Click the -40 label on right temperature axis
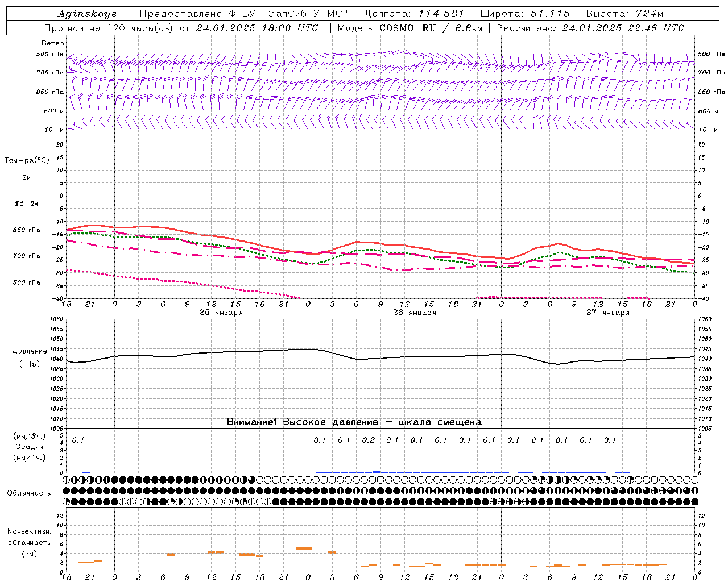 click(703, 299)
